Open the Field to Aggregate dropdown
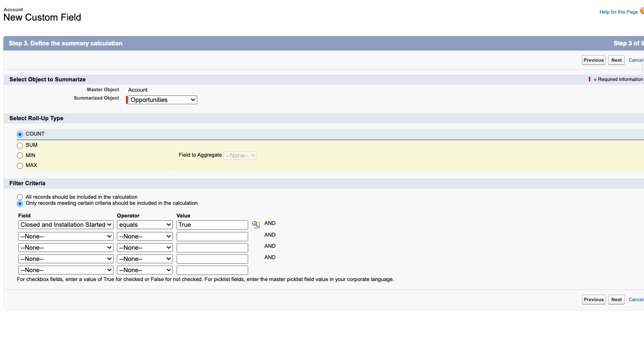 240,155
